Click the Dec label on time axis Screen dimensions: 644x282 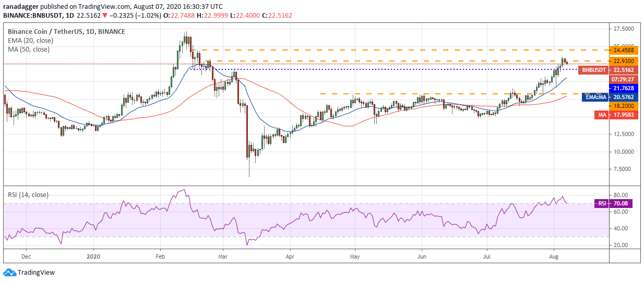tap(27, 256)
